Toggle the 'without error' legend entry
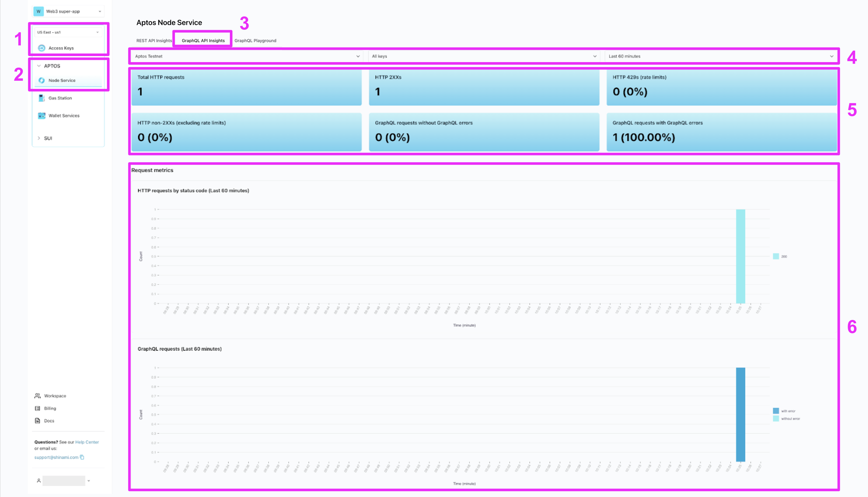This screenshot has width=868, height=497. click(x=776, y=418)
